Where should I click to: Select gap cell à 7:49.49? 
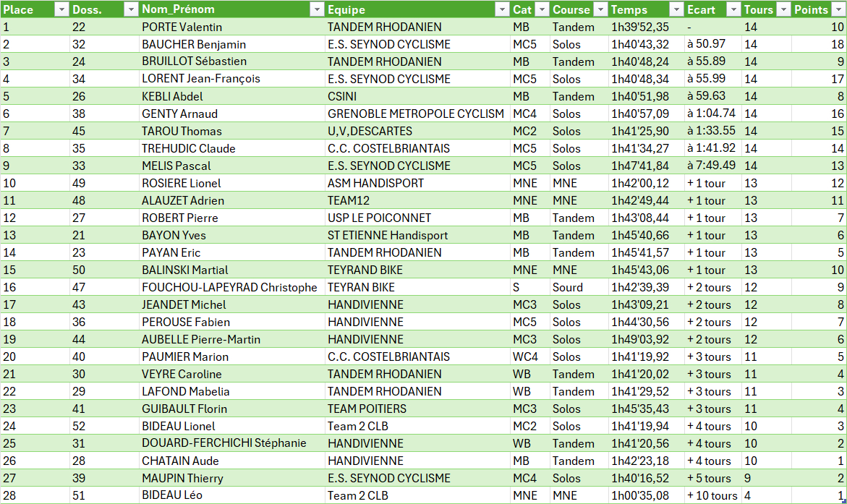point(712,166)
